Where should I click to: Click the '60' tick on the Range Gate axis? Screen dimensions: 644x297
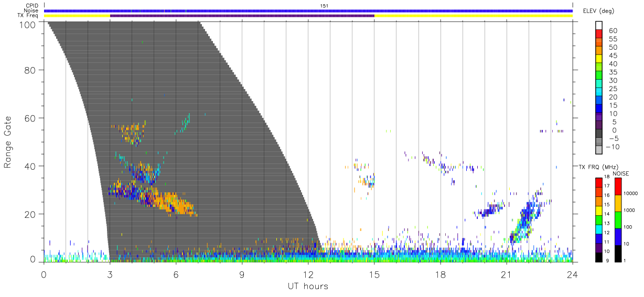[x=30, y=118]
